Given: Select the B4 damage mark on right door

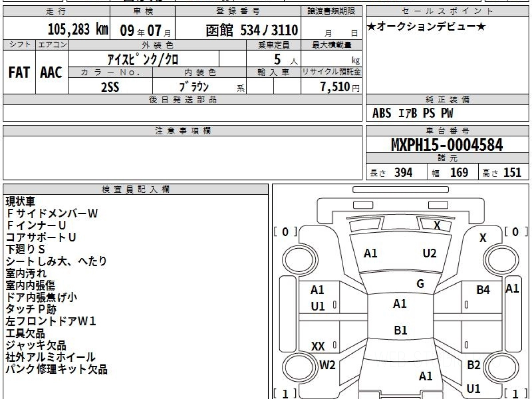Looking at the screenshot, I should (483, 290).
